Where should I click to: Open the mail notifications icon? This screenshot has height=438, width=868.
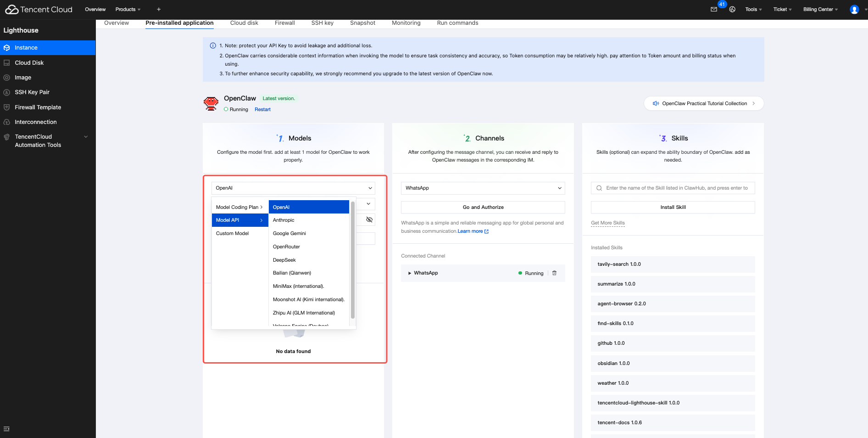(x=714, y=9)
